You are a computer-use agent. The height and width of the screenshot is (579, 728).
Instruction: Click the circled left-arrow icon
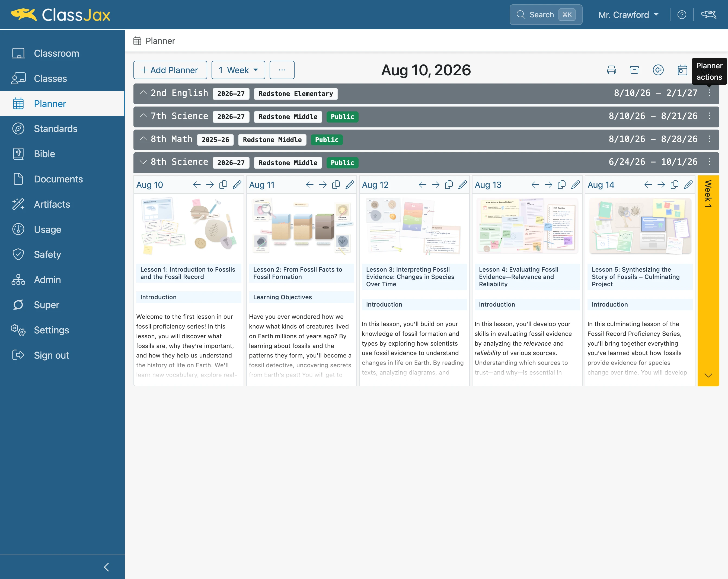658,70
